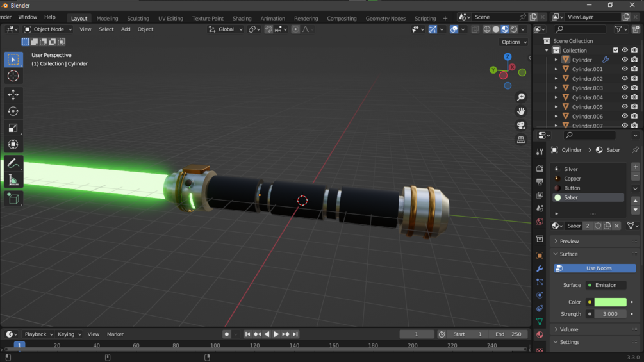This screenshot has height=362, width=644.
Task: Toggle Use Nodes button
Action: pos(595,268)
